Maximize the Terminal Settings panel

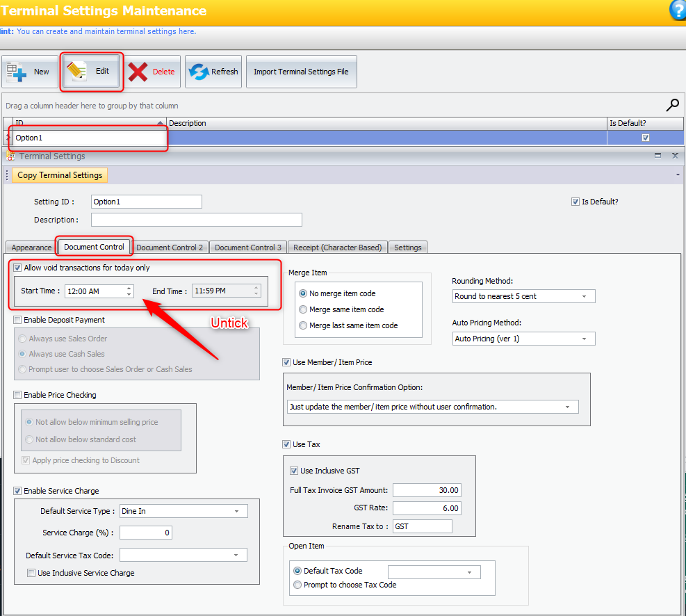[x=658, y=156]
